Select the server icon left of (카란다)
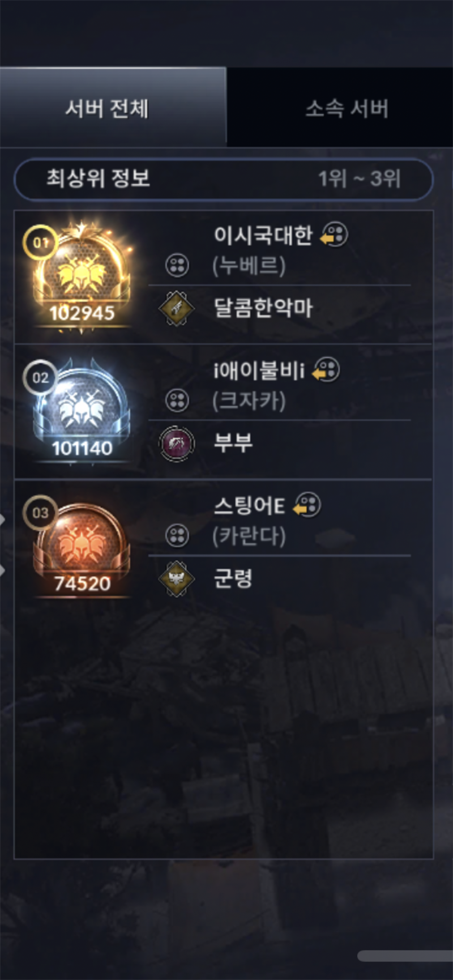453x980 pixels. 177,535
